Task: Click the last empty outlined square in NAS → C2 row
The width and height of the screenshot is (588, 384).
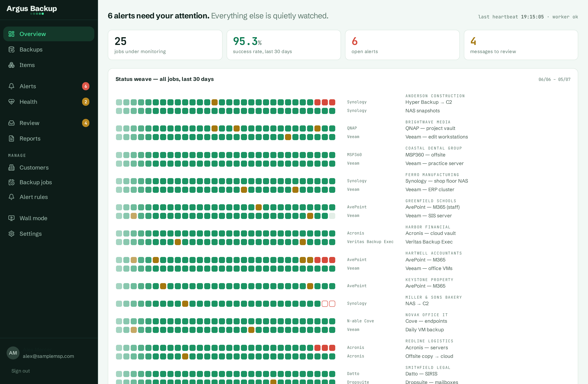Action: [332, 304]
